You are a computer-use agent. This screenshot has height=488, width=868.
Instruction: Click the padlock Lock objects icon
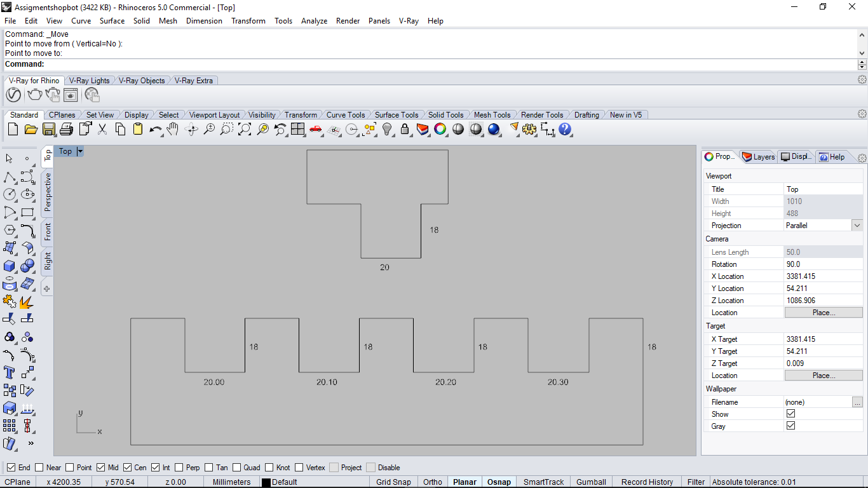click(x=405, y=130)
